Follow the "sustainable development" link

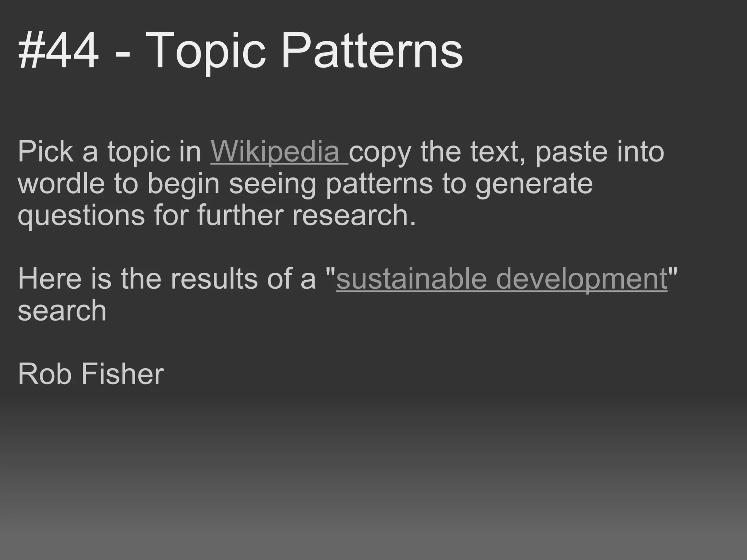[502, 279]
